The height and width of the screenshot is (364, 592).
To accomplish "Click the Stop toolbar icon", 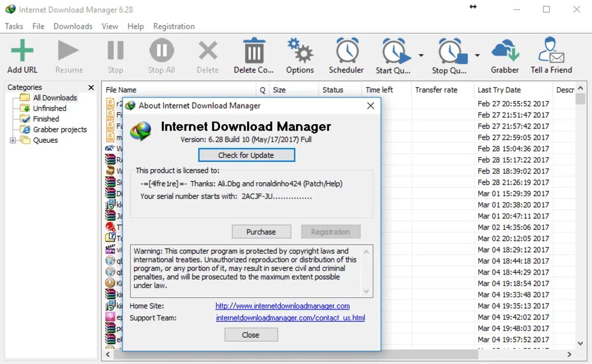I will (x=115, y=51).
